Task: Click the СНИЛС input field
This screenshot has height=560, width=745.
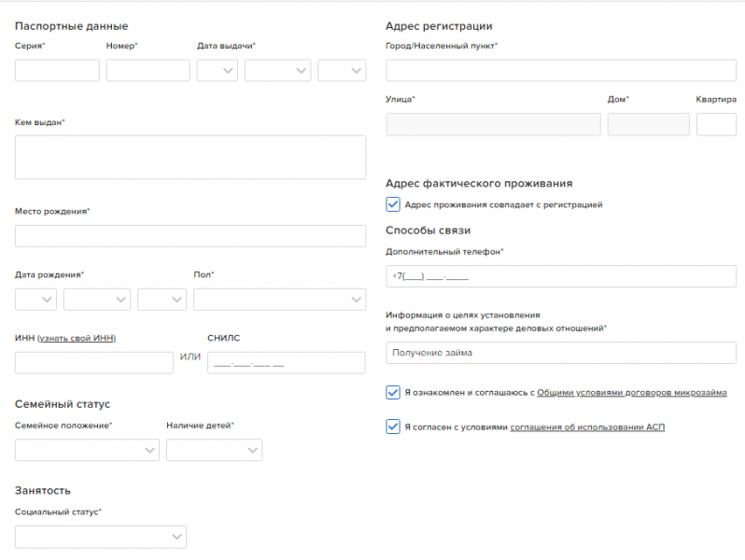Action: tap(286, 363)
